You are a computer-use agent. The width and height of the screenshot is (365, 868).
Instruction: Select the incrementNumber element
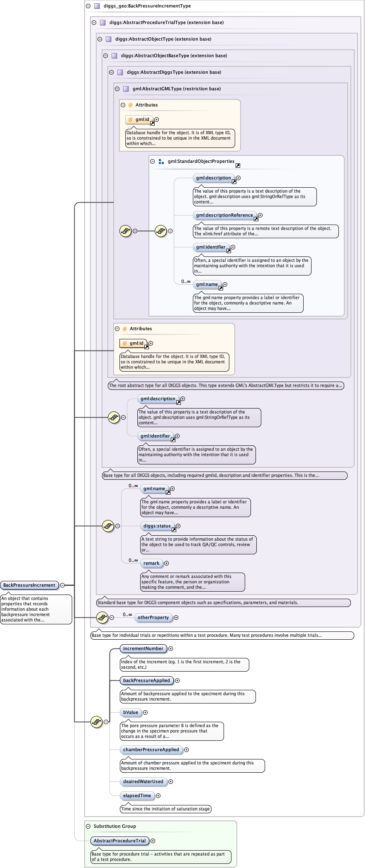pyautogui.click(x=143, y=648)
